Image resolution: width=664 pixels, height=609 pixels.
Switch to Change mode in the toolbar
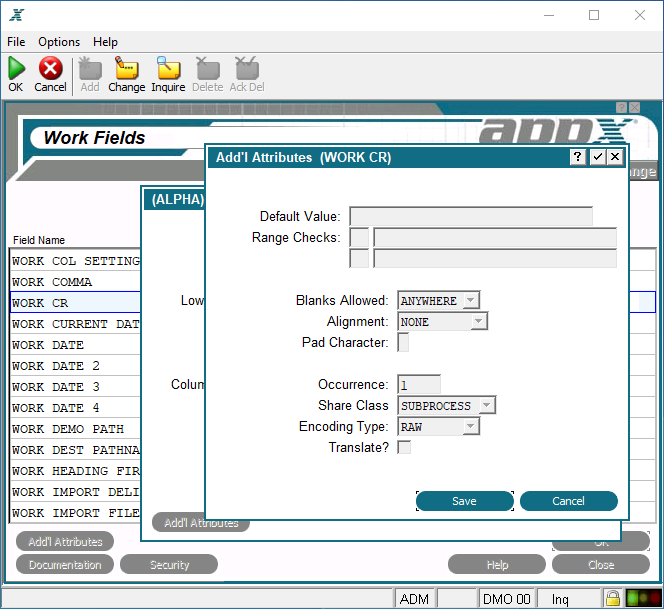(x=127, y=68)
